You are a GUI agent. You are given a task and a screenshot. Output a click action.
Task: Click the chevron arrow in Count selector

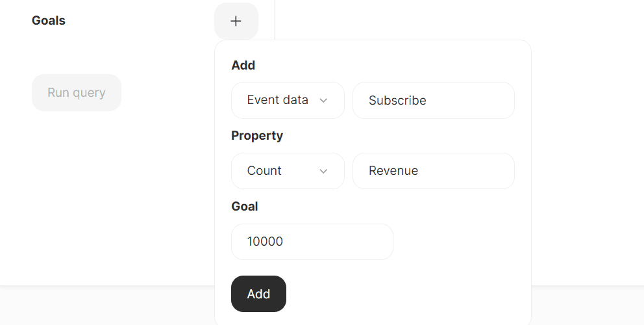click(x=323, y=171)
